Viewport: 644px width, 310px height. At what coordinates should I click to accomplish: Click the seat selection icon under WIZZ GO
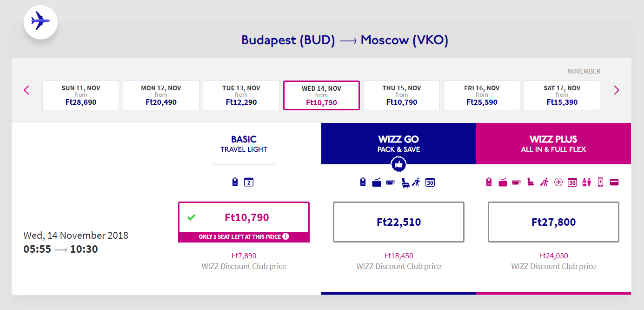click(x=405, y=182)
